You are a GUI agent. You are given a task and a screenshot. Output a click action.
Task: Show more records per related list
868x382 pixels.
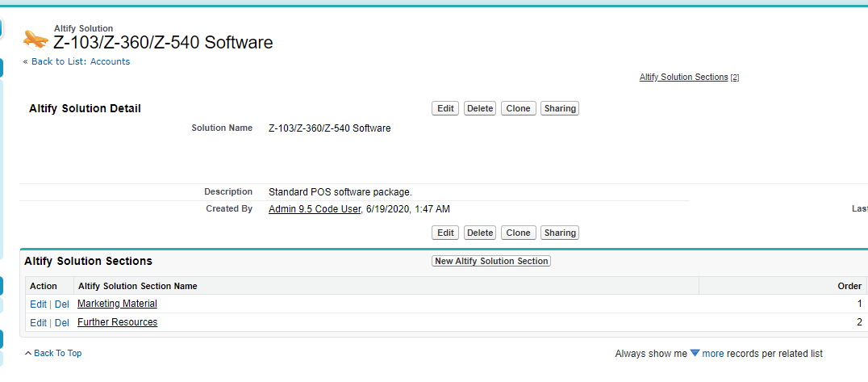coord(712,354)
